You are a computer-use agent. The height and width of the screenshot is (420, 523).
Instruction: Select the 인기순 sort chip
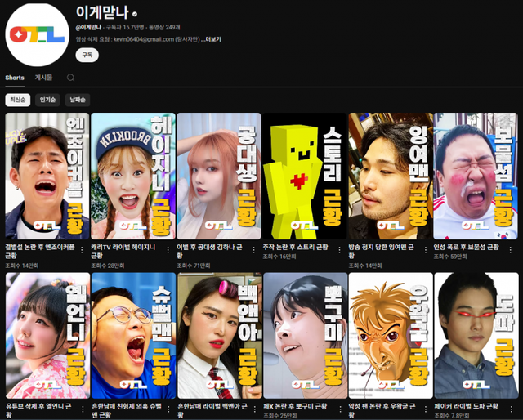tap(47, 100)
